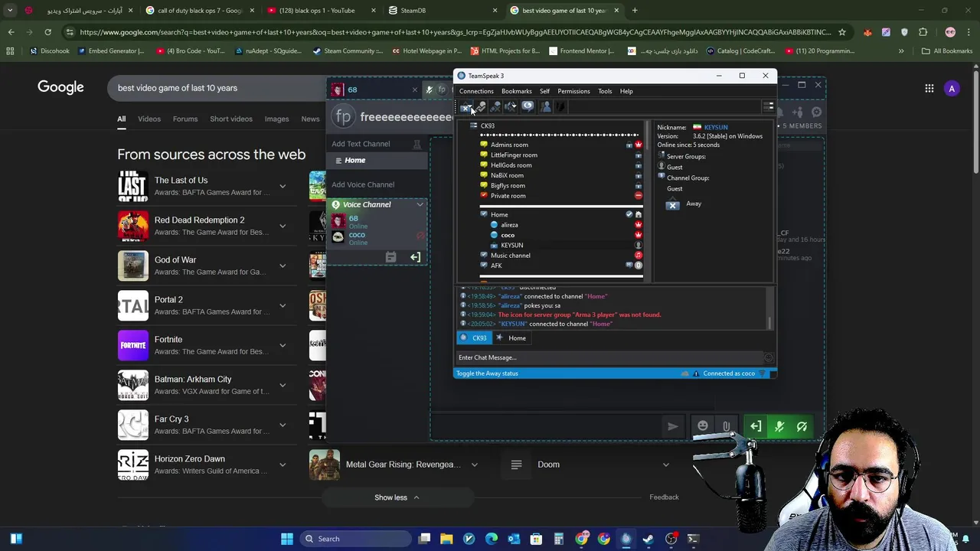
Task: Open the Videos search filter
Action: coord(149,119)
